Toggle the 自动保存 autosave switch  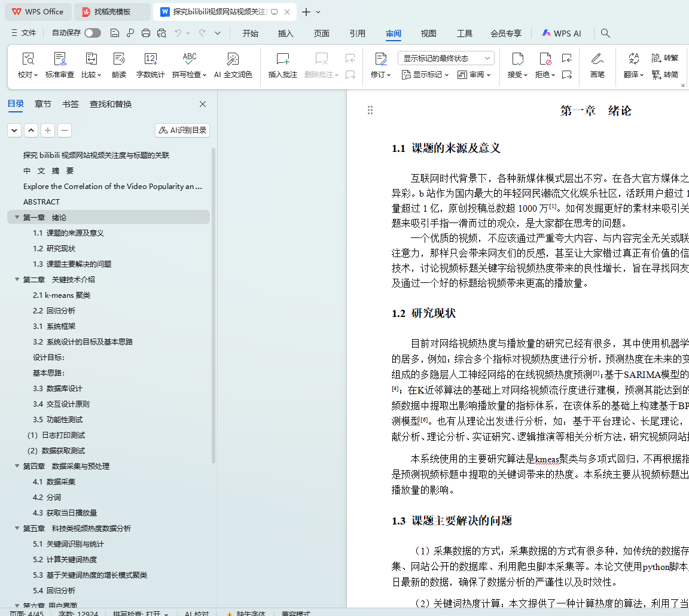point(92,33)
